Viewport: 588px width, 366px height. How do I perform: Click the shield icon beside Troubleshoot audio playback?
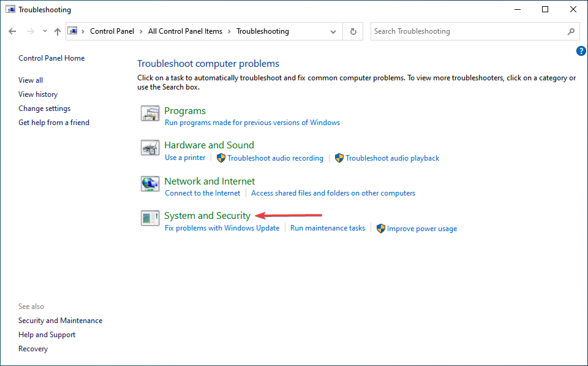339,158
